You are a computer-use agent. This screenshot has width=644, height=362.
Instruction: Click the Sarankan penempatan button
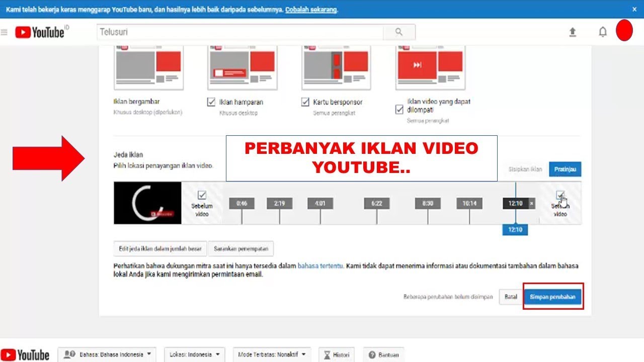[241, 249]
